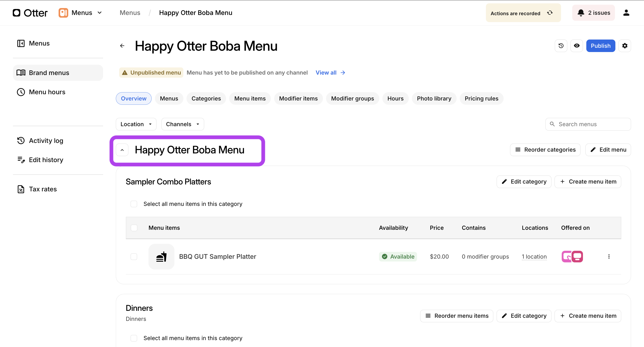The image size is (644, 347).
Task: Open the Channels filter dropdown
Action: tap(182, 124)
